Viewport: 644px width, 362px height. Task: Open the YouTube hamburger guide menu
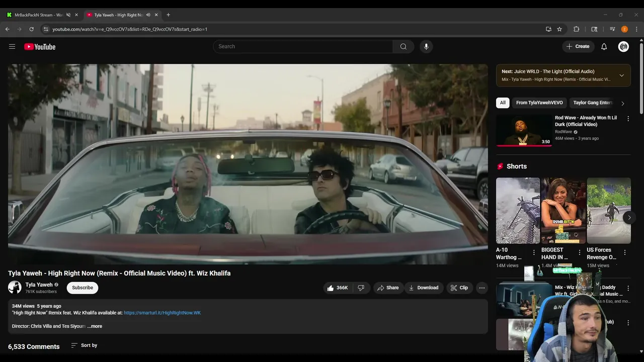(12, 47)
